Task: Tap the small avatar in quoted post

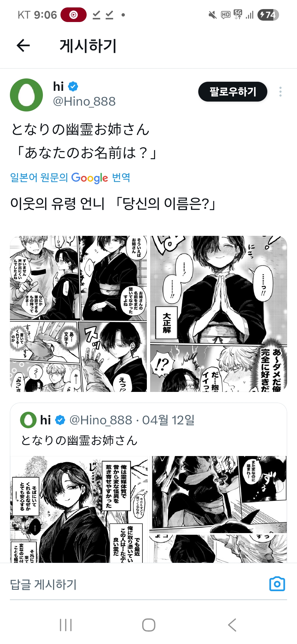Action: click(x=28, y=420)
